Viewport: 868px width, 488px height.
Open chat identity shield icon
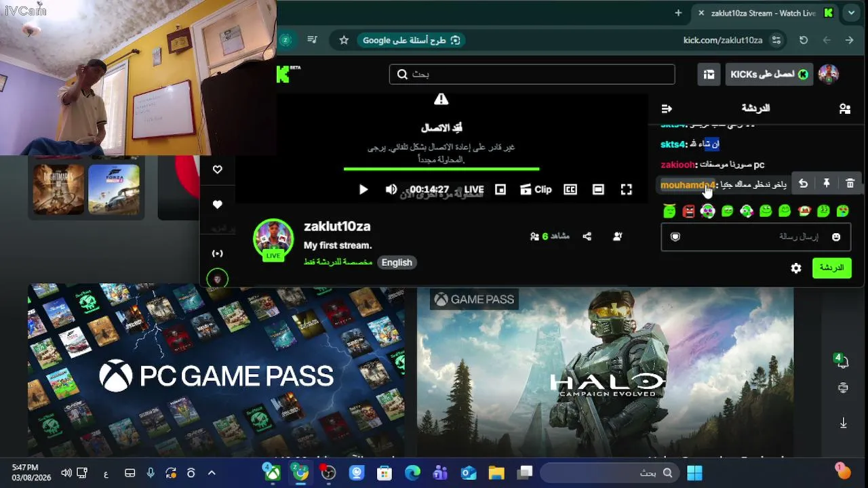(x=675, y=237)
